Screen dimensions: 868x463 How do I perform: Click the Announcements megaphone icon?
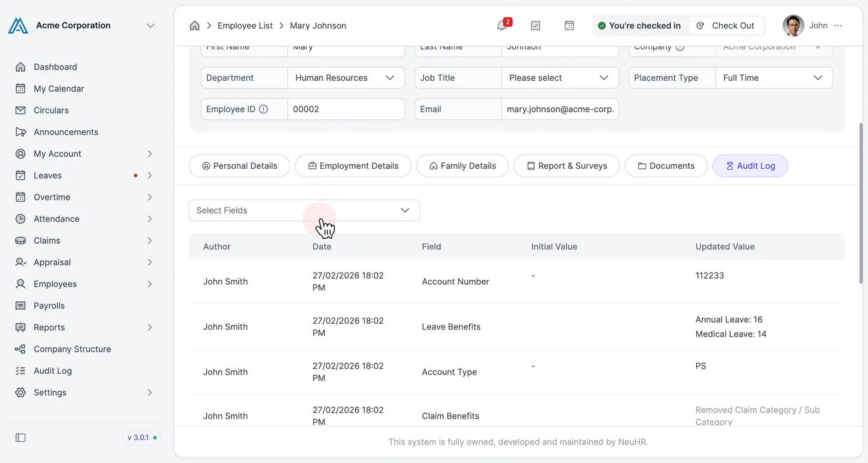pos(20,132)
